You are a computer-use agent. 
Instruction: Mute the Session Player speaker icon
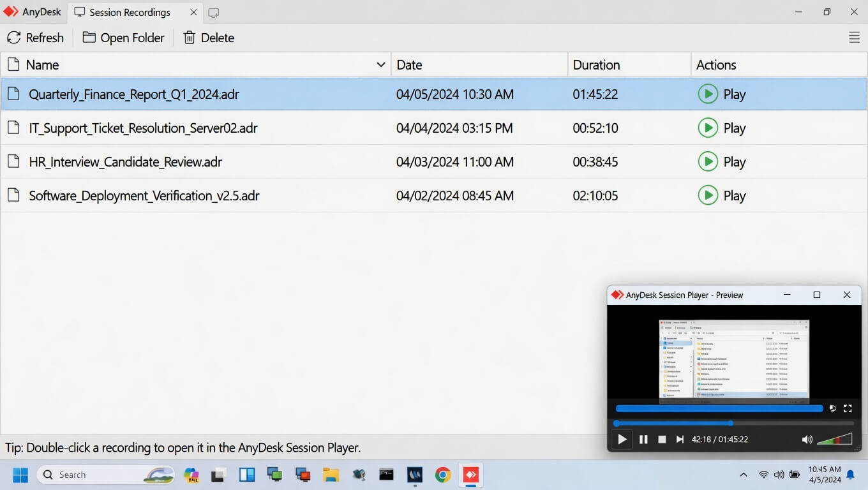(x=807, y=439)
